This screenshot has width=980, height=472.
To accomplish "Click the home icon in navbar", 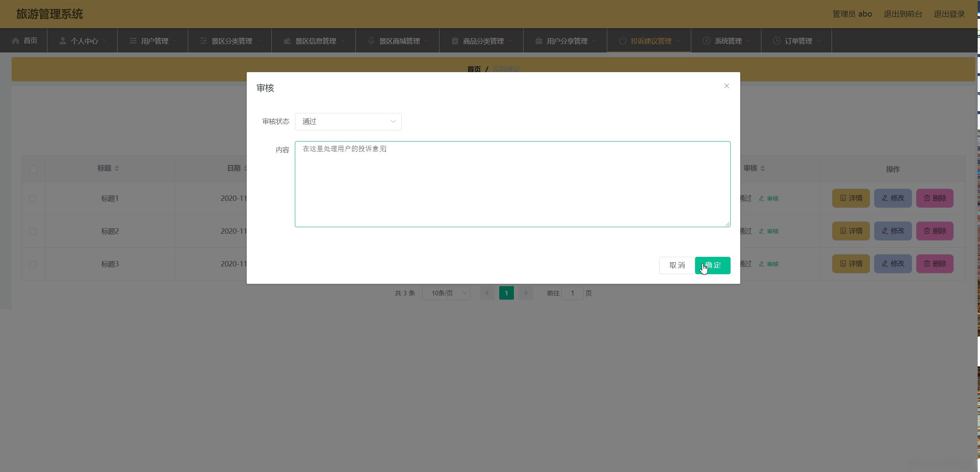I will coord(15,40).
